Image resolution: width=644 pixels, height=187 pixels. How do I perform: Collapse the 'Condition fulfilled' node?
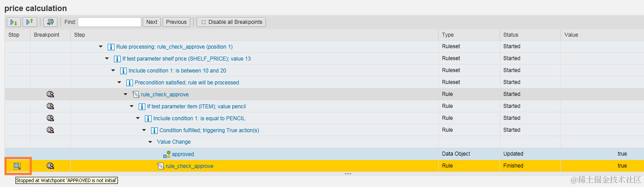[144, 130]
